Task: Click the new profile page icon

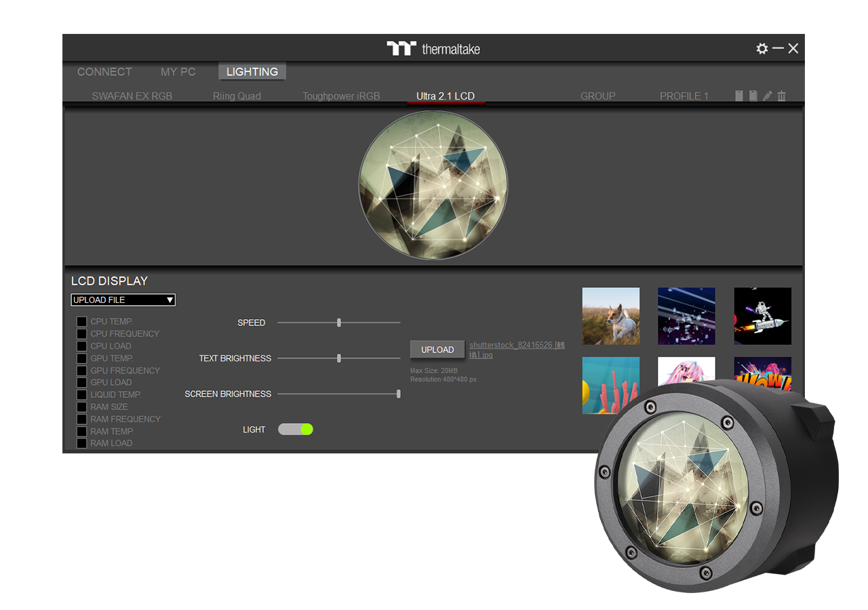Action: 739,96
